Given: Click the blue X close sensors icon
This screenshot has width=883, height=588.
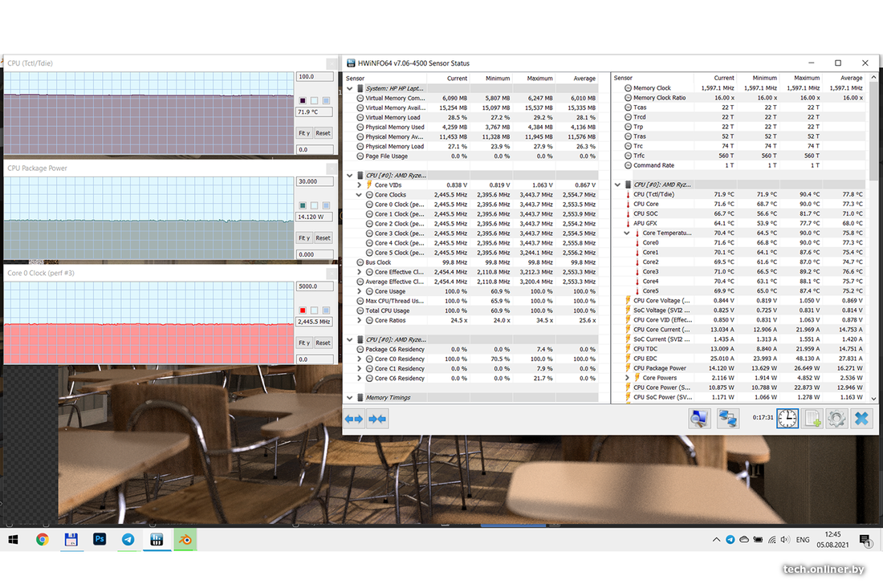Looking at the screenshot, I should [x=861, y=418].
